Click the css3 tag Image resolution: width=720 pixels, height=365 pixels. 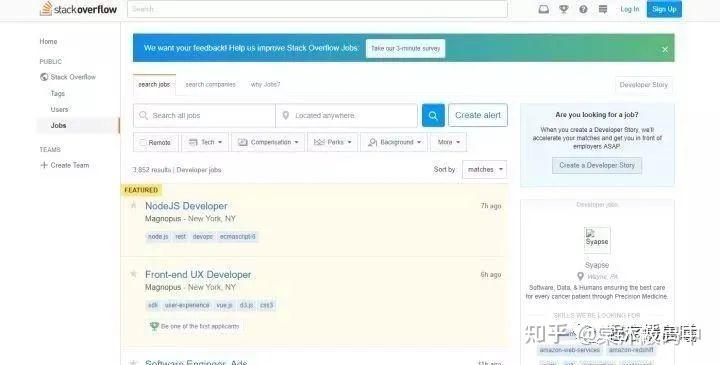point(266,305)
